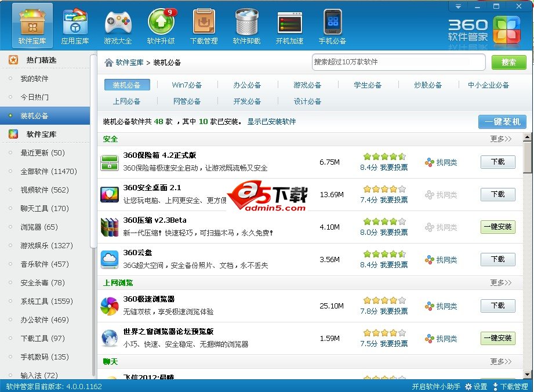Image resolution: width=534 pixels, height=392 pixels.
Task: Select the 上网必备 tab
Action: tap(127, 101)
